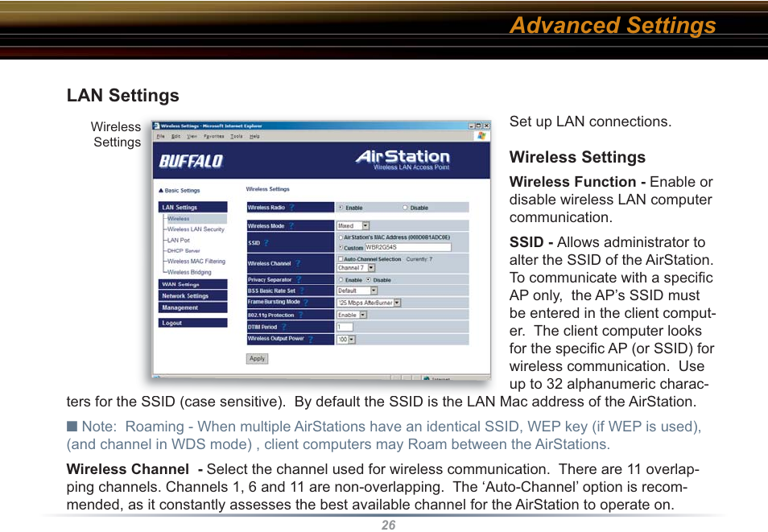Viewport: 768px width, 532px height.
Task: Open help icon for Wireless Channel
Action: point(298,263)
